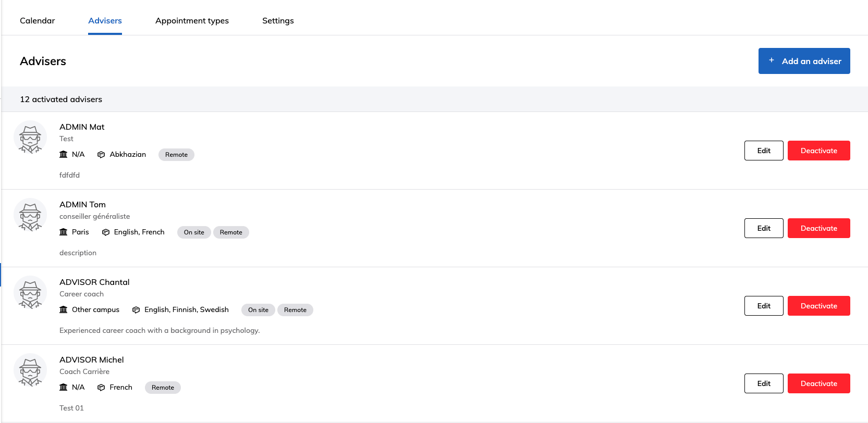
Task: Click the Remote tag for ADVISOR Chantal
Action: pyautogui.click(x=295, y=310)
